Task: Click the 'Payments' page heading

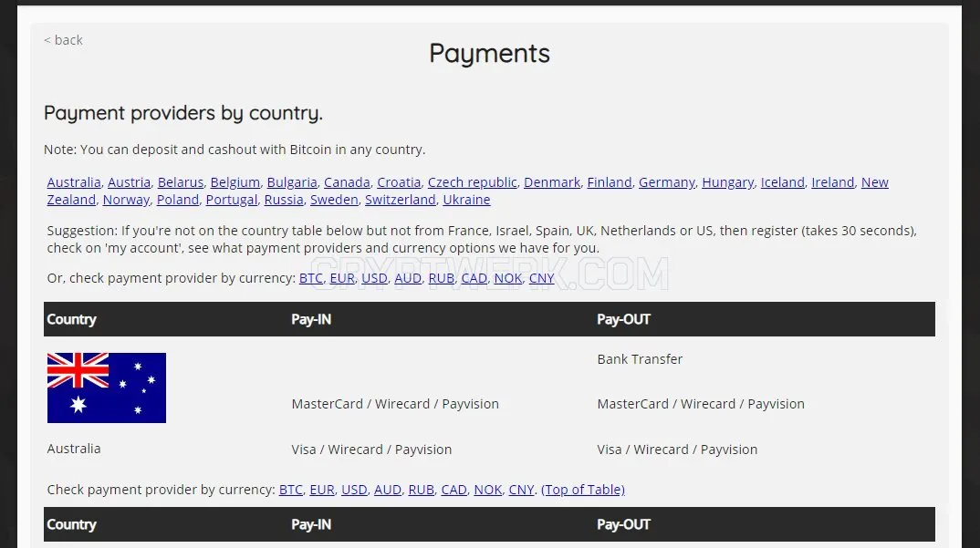Action: (x=489, y=54)
